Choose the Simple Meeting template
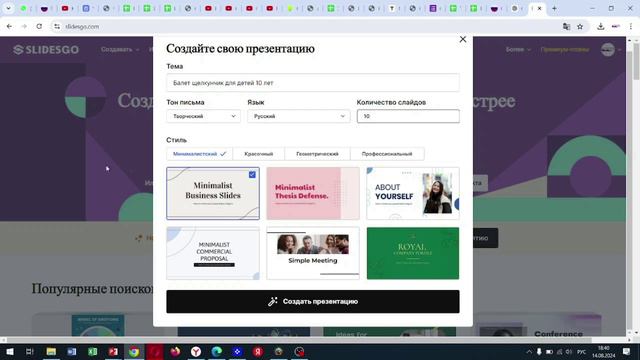 [313, 253]
